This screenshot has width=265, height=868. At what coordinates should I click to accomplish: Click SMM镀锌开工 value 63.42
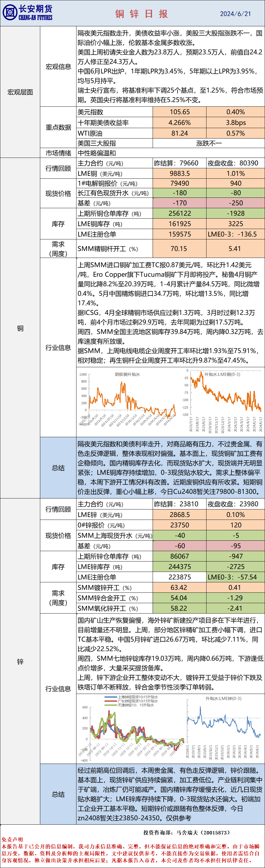click(x=180, y=588)
